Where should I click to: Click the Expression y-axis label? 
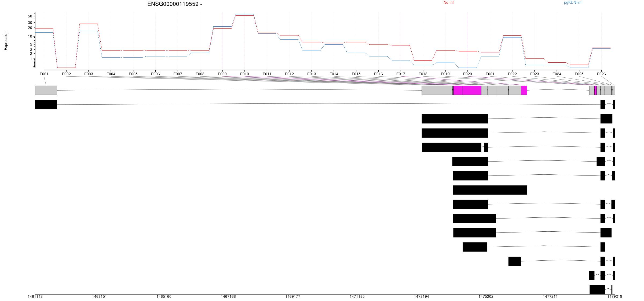tap(6, 41)
